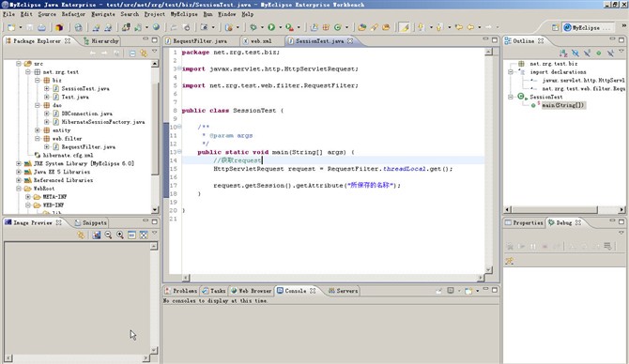Viewport: 629px width, 364px height.
Task: Switch to Servers tab
Action: point(343,291)
